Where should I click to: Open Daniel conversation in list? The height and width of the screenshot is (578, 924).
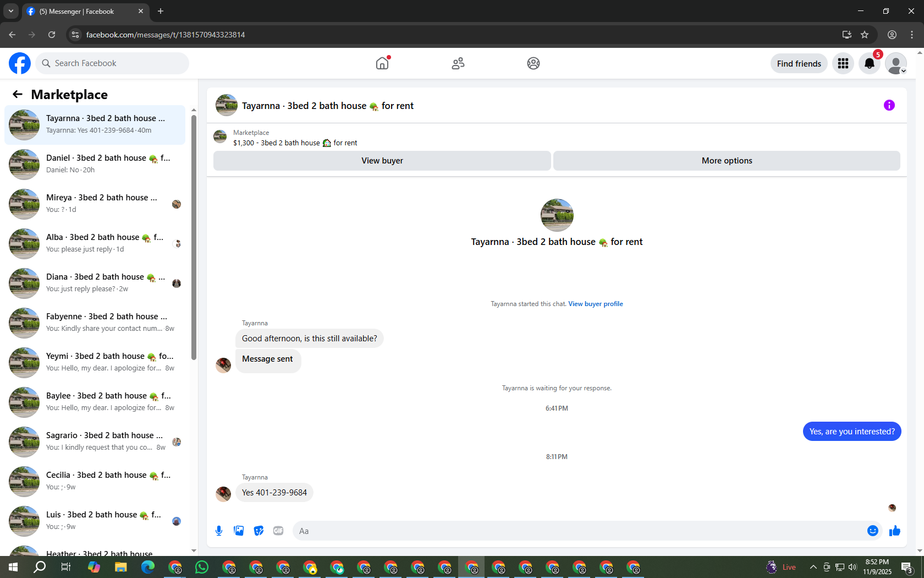95,165
